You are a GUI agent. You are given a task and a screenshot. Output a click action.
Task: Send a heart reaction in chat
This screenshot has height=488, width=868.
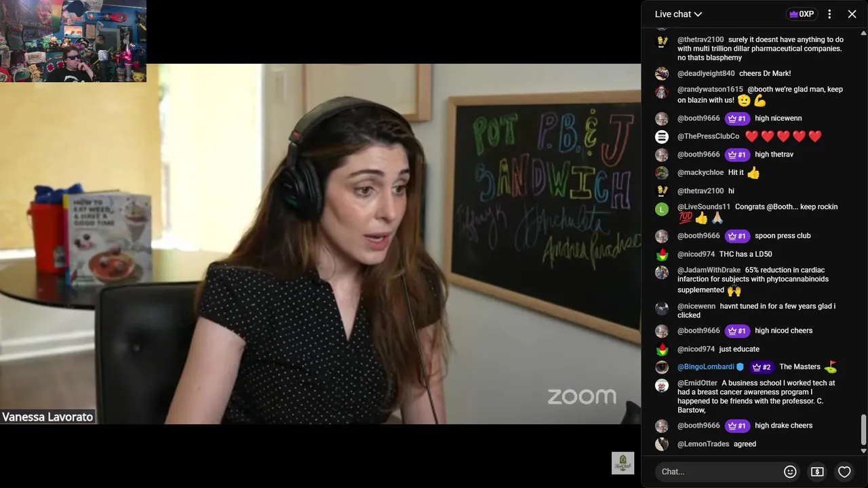pyautogui.click(x=844, y=472)
